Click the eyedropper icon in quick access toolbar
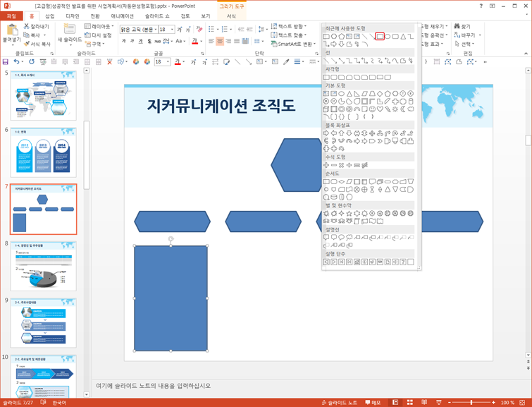The image size is (532, 407). pyautogui.click(x=286, y=62)
